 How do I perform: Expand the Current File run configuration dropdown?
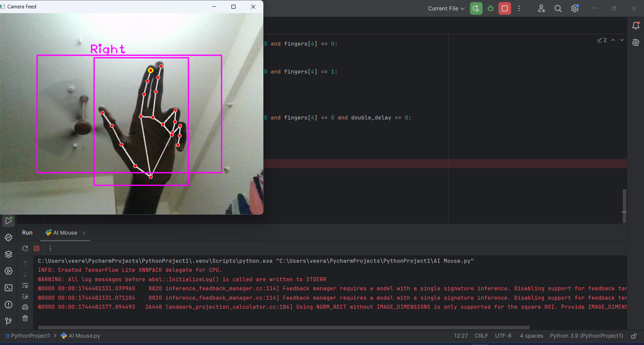[446, 8]
